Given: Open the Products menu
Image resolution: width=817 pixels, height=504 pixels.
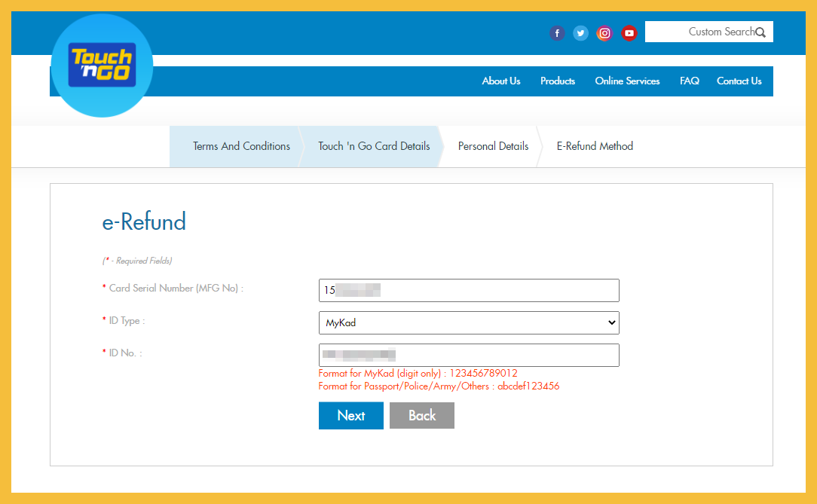Looking at the screenshot, I should click(x=558, y=81).
